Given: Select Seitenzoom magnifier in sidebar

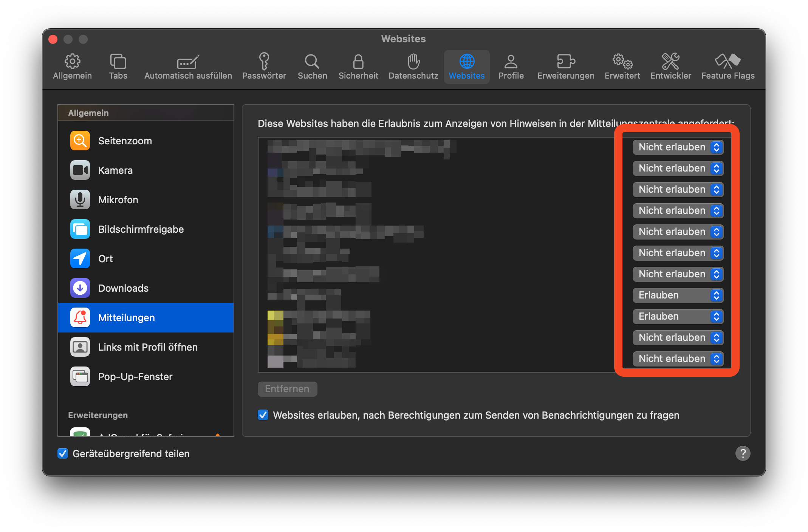Looking at the screenshot, I should coord(80,141).
